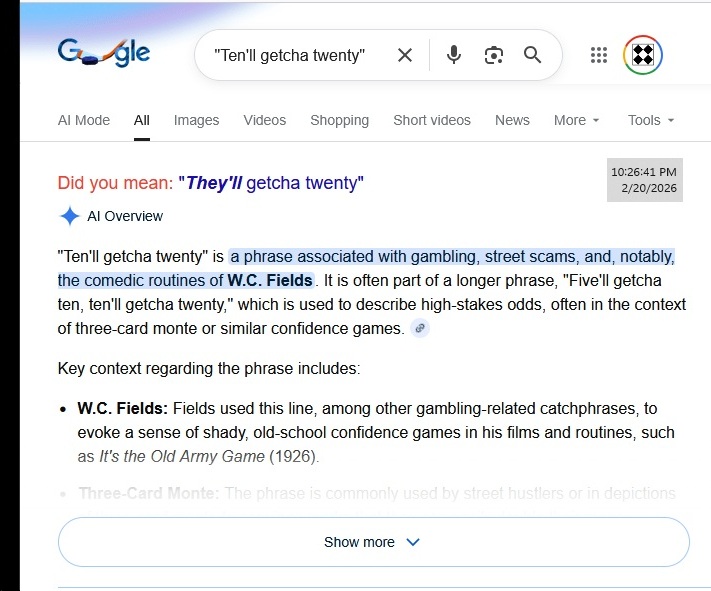Open the Videos tab
The image size is (711, 591).
pos(264,120)
